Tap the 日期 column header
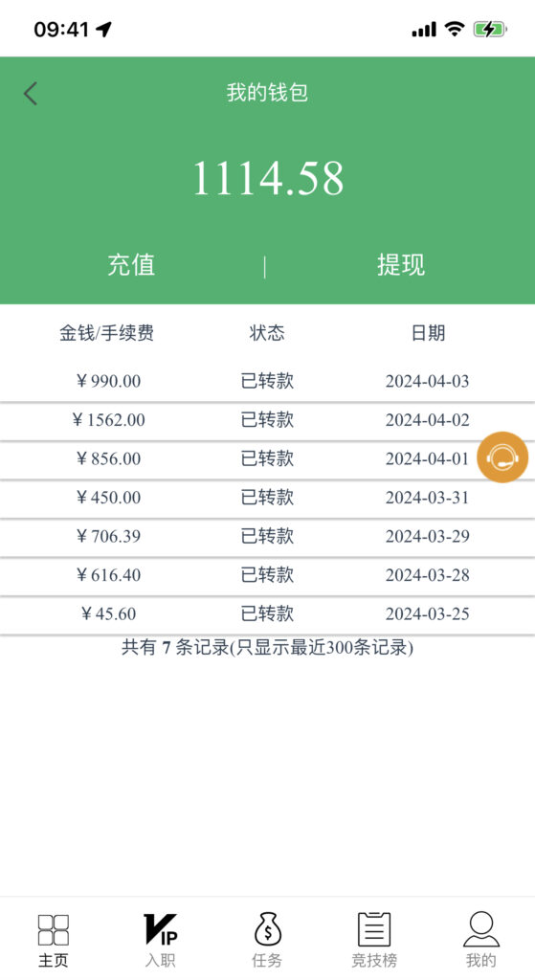535x980 pixels. tap(428, 333)
